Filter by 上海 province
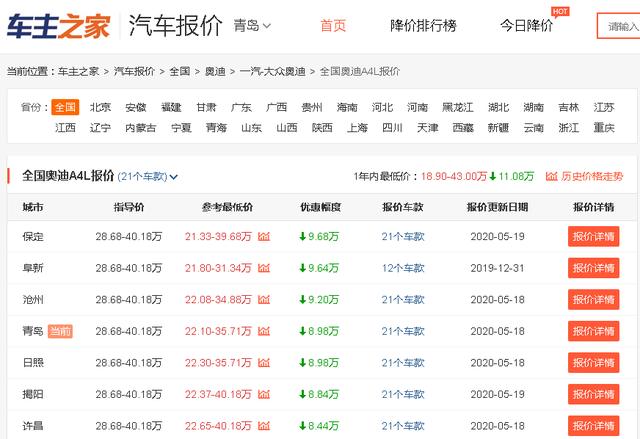 tap(357, 128)
